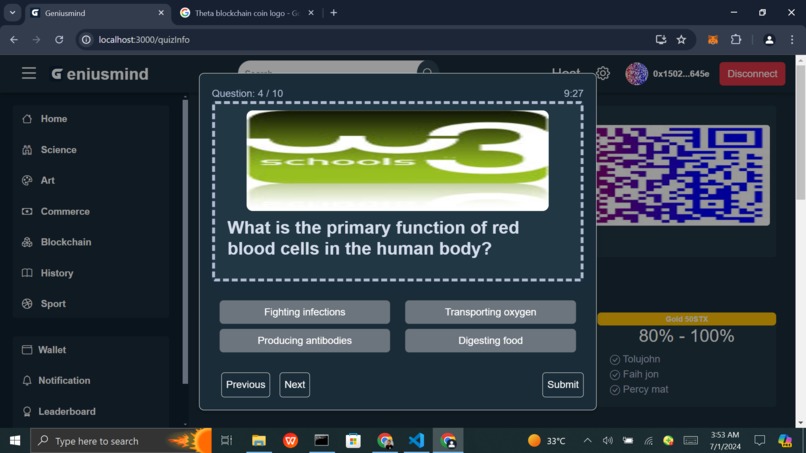Click the sidebar scrollbar
The image size is (806, 453).
pyautogui.click(x=185, y=242)
